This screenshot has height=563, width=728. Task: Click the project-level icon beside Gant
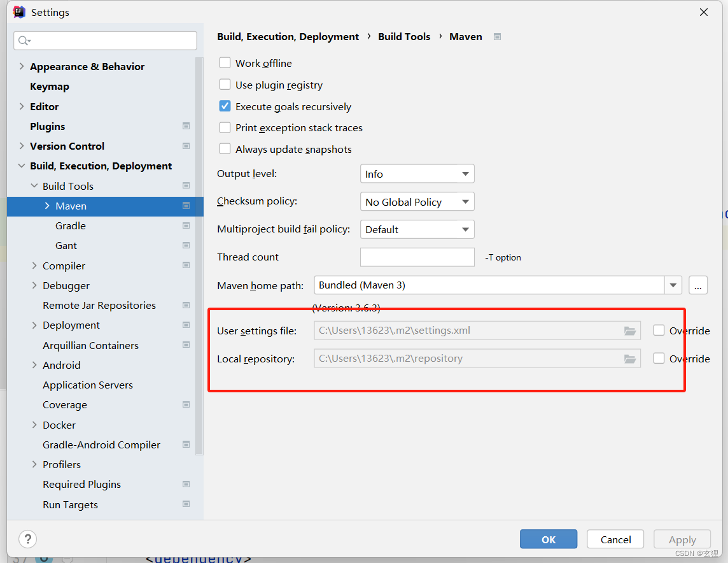[x=186, y=245]
